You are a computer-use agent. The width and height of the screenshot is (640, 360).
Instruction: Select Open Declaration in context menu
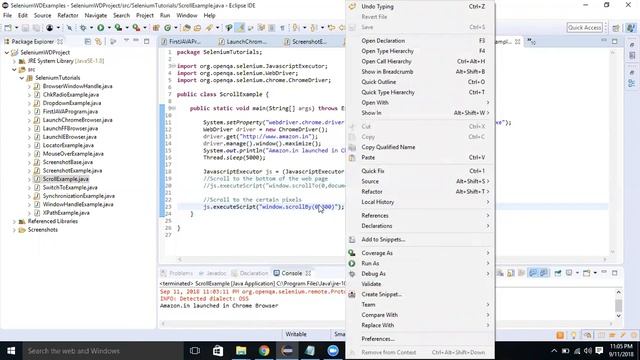[x=420, y=41]
